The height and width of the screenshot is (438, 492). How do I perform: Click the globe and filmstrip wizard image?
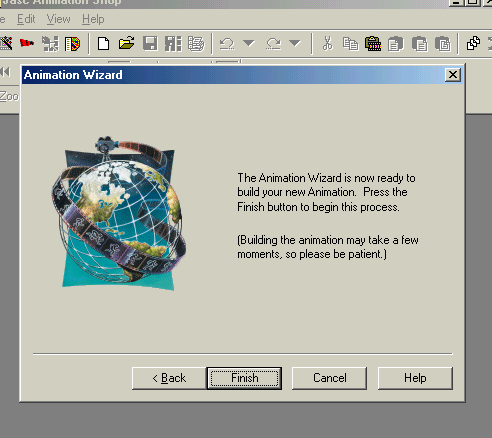pos(119,213)
